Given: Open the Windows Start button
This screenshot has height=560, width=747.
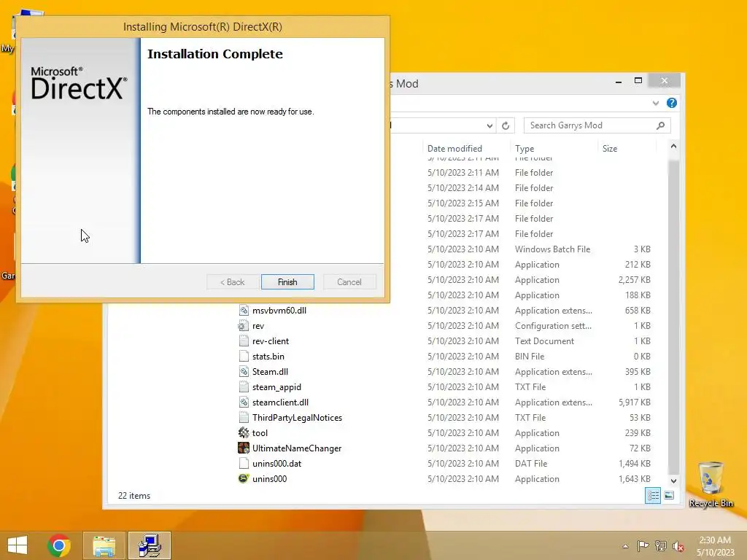Looking at the screenshot, I should (18, 545).
